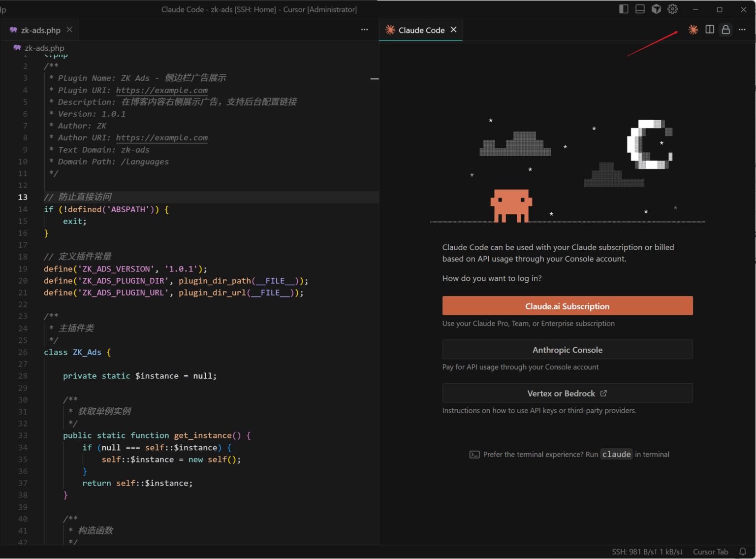
Task: Split the editor using the split icon
Action: (709, 30)
